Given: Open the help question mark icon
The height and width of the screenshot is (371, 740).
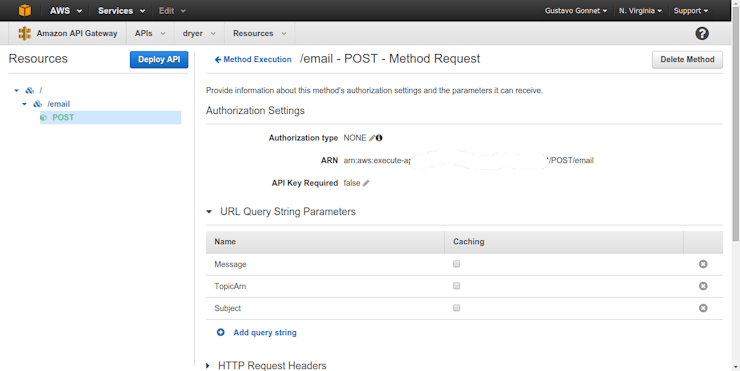Looking at the screenshot, I should [702, 33].
